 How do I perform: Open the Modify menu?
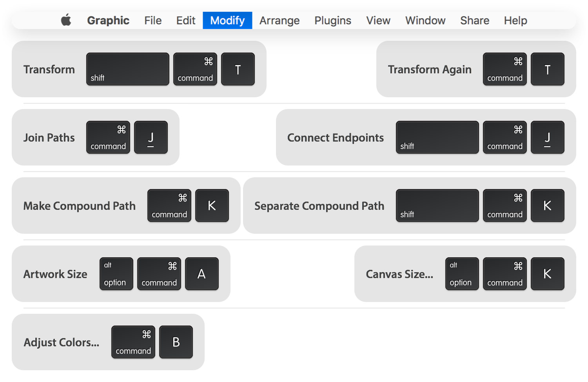click(x=227, y=20)
